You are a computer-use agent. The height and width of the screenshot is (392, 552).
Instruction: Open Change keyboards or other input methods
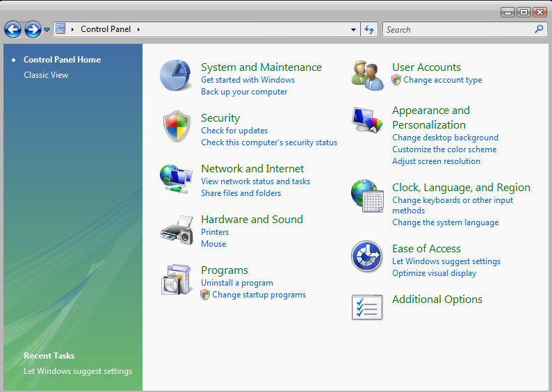click(x=453, y=206)
